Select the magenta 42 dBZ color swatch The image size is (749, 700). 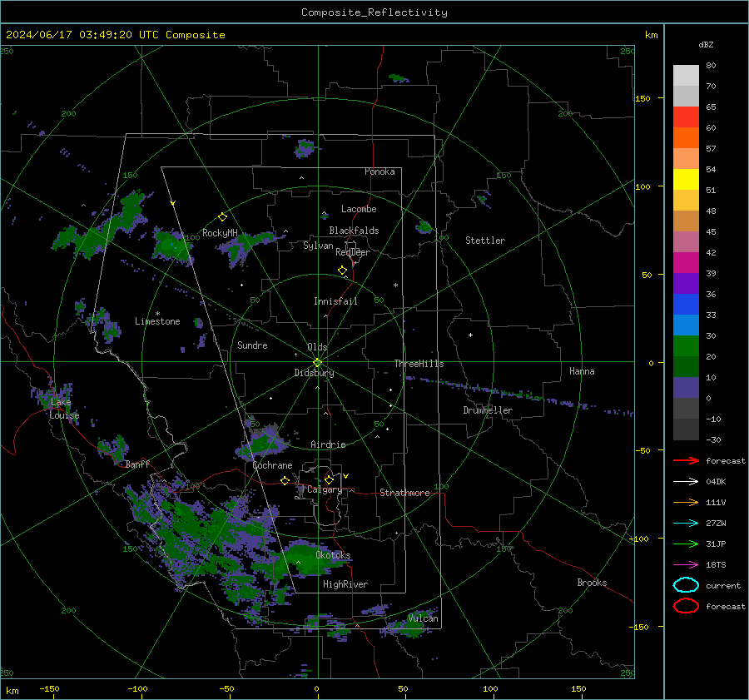pyautogui.click(x=686, y=262)
